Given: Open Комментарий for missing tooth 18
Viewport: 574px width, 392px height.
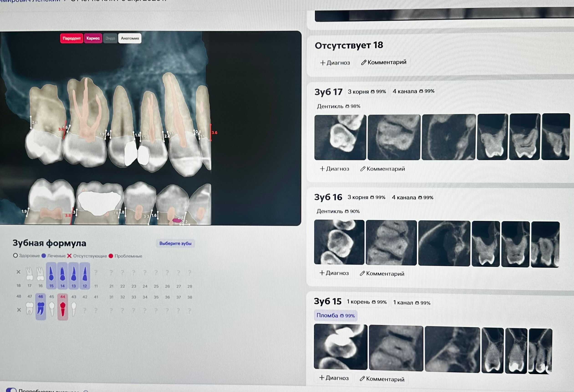Looking at the screenshot, I should tap(384, 62).
